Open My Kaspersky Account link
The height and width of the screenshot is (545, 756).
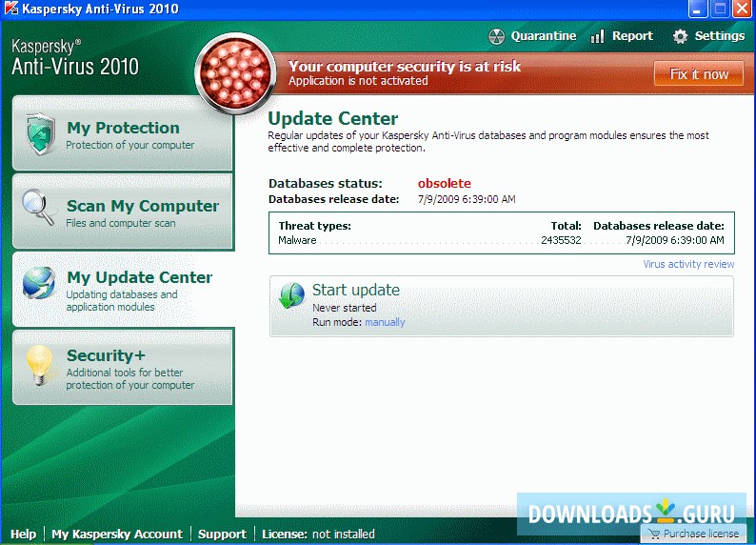(117, 534)
